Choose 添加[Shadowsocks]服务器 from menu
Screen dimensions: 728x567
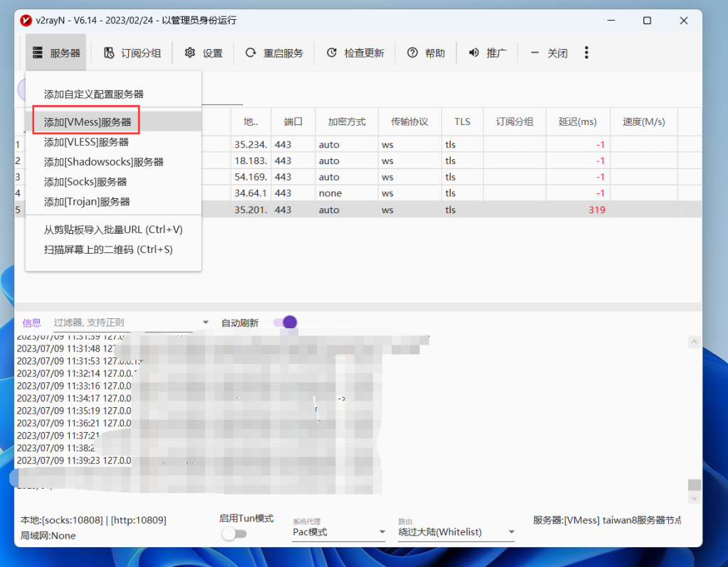click(x=113, y=162)
